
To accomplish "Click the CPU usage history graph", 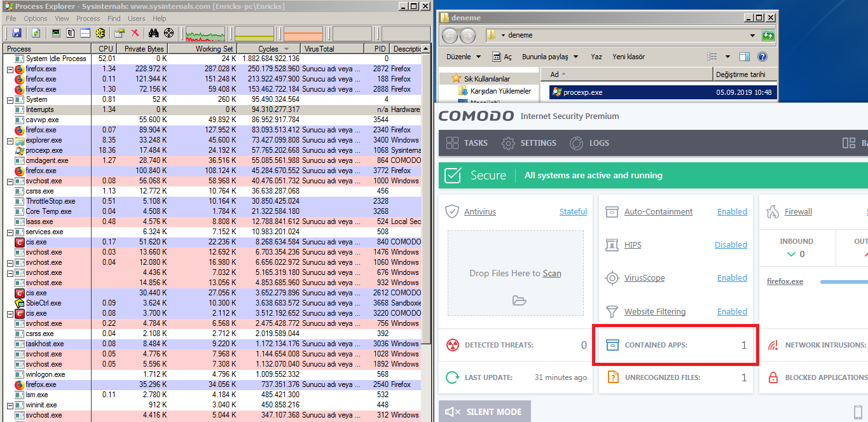I will pos(205,33).
